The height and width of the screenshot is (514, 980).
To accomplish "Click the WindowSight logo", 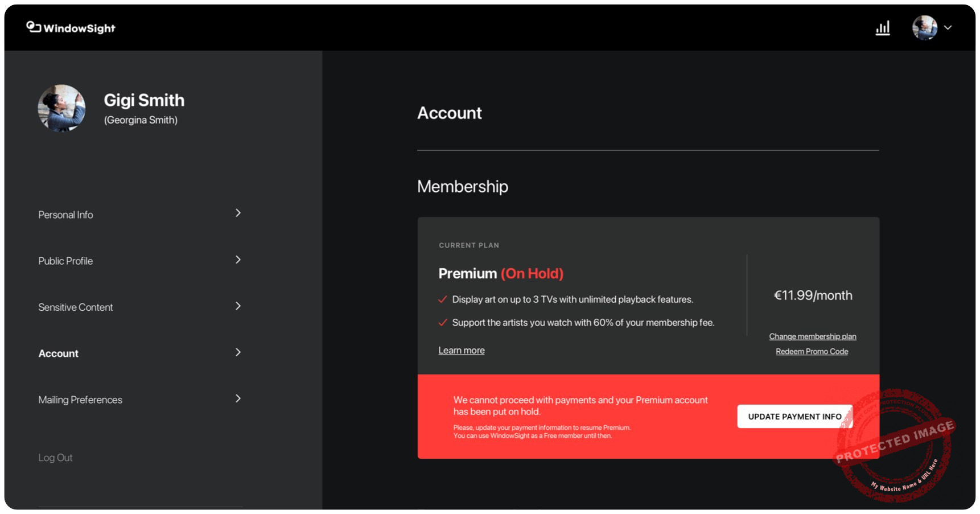I will point(71,27).
